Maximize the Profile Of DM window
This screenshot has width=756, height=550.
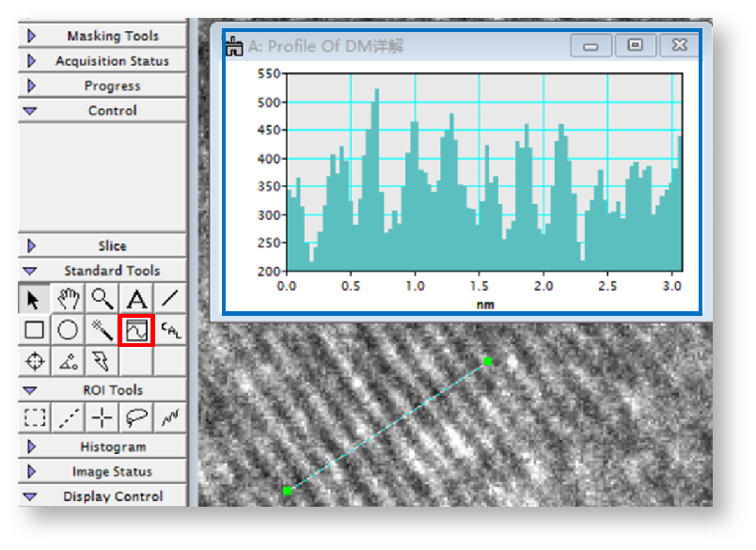[x=636, y=45]
